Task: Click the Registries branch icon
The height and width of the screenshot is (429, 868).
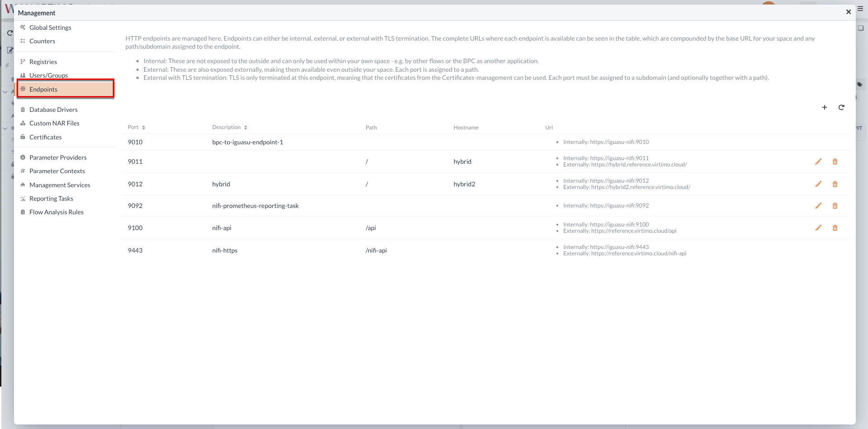Action: pos(23,62)
